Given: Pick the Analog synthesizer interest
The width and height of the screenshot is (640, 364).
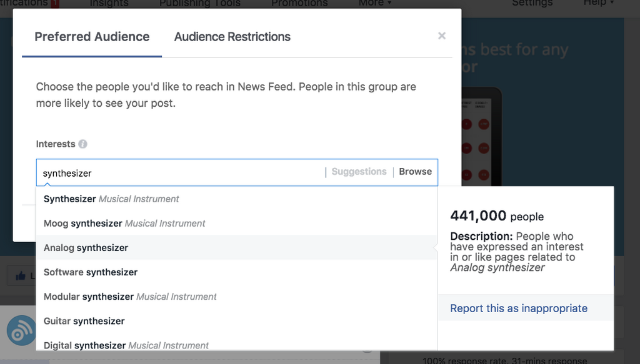Looking at the screenshot, I should point(86,248).
